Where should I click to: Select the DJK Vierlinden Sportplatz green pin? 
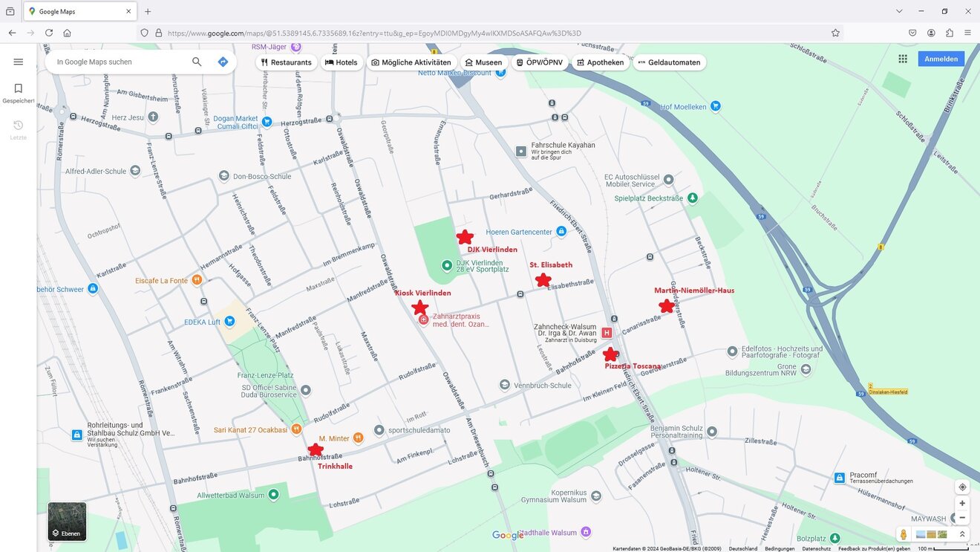pyautogui.click(x=447, y=265)
